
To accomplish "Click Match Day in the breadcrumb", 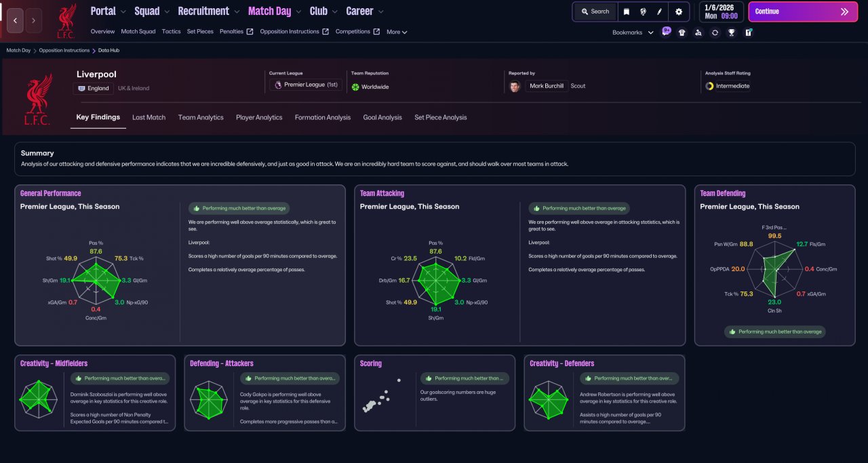I will tap(18, 50).
